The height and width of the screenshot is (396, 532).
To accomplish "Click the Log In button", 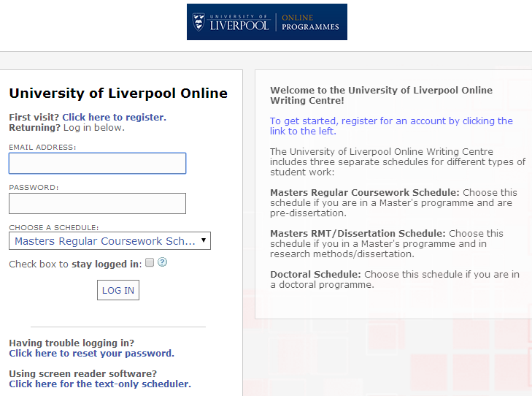I will (118, 290).
